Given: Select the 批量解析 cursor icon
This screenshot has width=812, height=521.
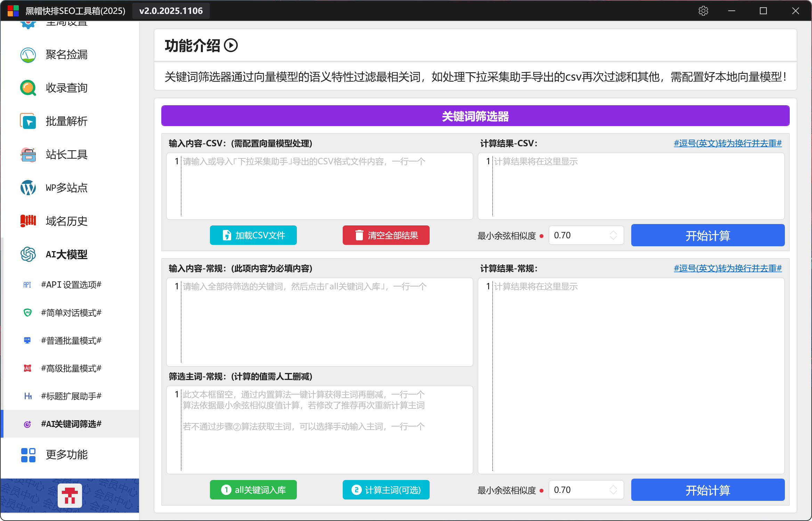Looking at the screenshot, I should [28, 121].
